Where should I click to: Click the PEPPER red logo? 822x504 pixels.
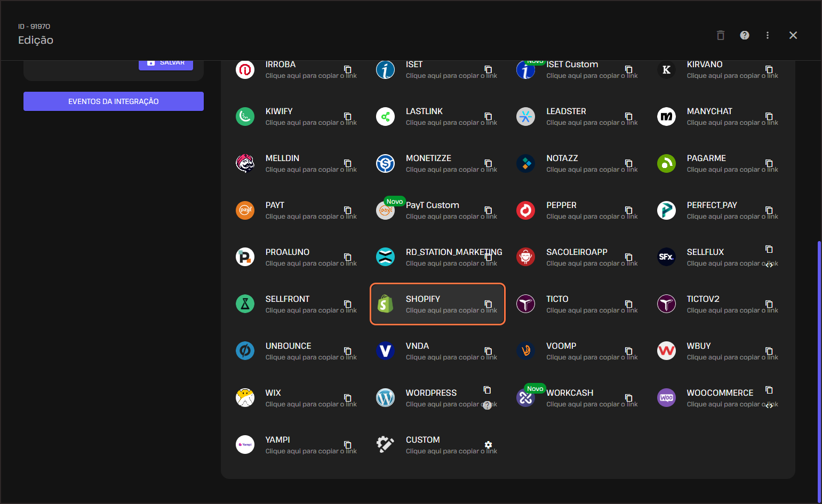(x=525, y=210)
